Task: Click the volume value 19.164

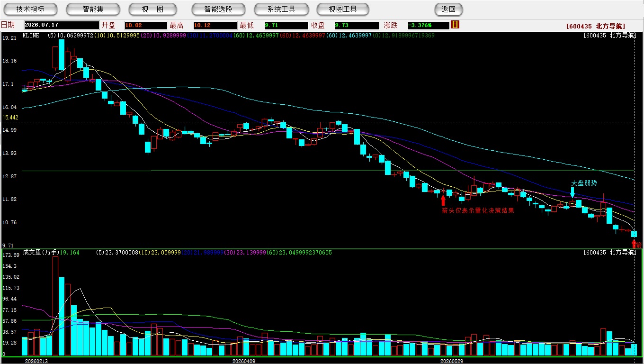Action: pyautogui.click(x=69, y=253)
